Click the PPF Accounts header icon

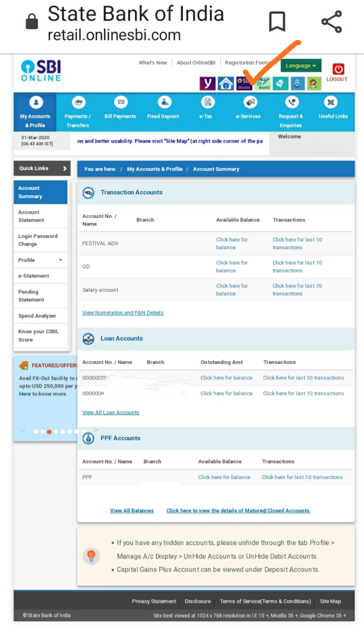88,438
